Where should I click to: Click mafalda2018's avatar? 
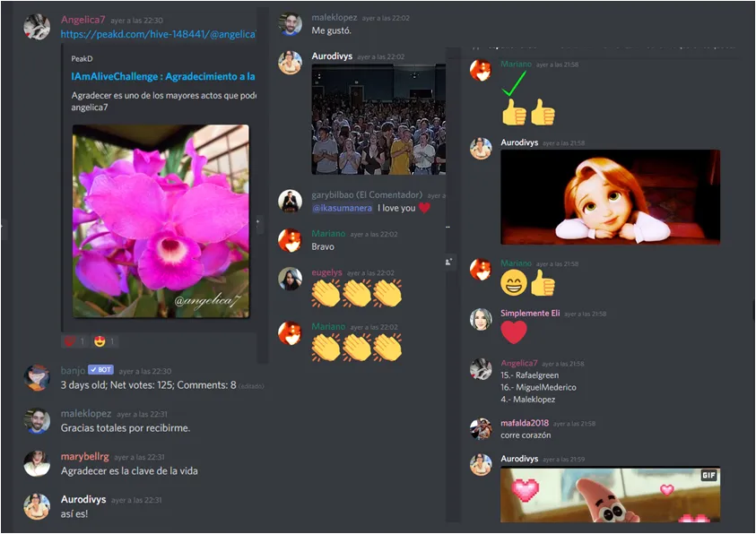coord(481,429)
